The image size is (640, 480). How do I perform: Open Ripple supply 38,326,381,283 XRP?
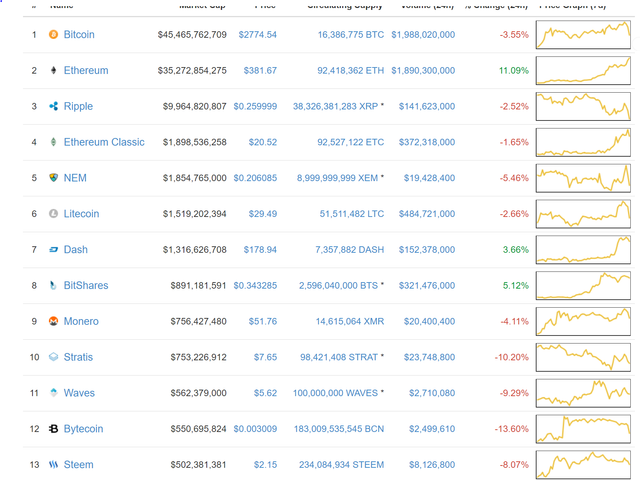tap(336, 107)
